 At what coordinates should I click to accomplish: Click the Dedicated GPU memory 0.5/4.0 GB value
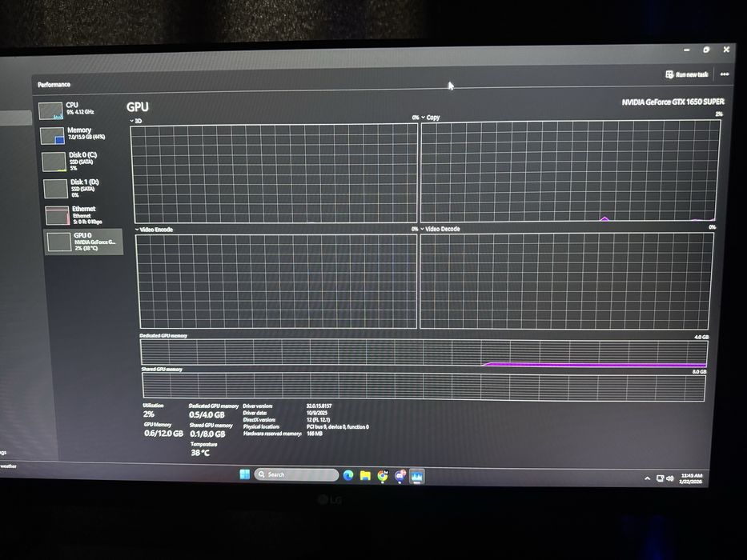[x=207, y=414]
